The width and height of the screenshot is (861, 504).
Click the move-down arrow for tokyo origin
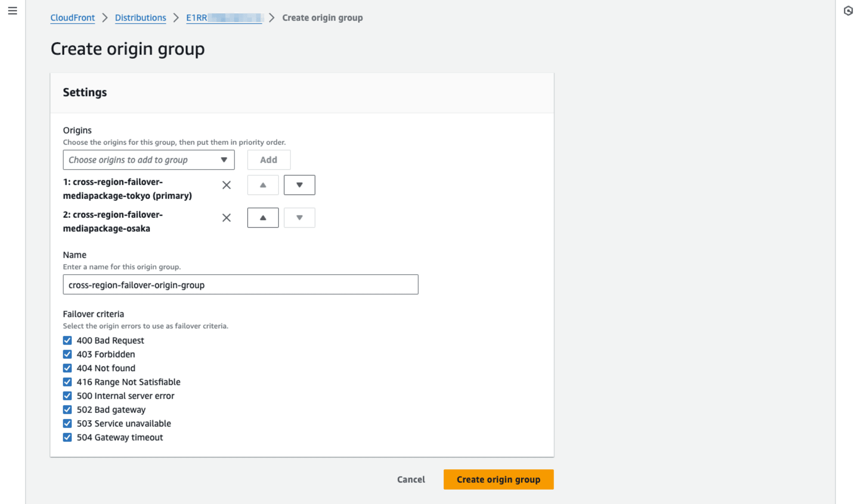click(x=299, y=185)
